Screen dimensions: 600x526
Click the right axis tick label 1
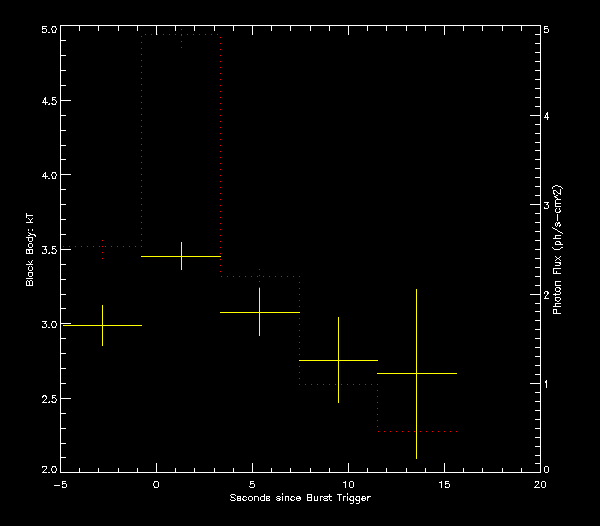546,383
